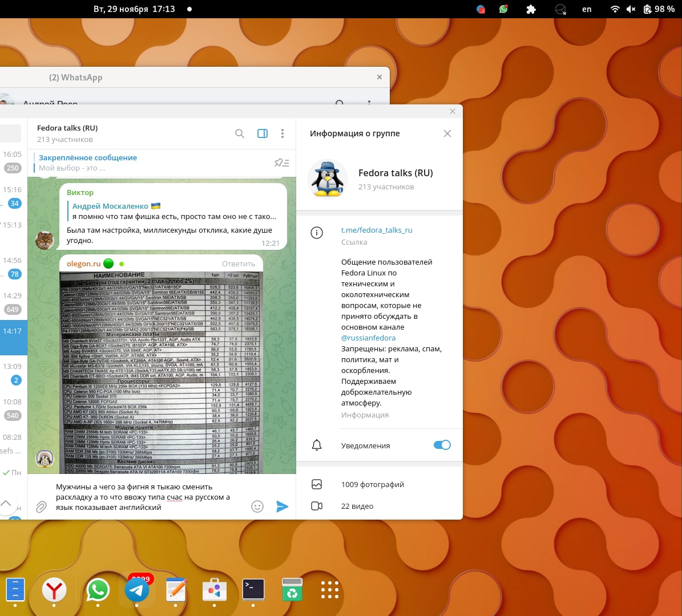Open the 22 видео section
682x616 pixels.
pyautogui.click(x=357, y=506)
